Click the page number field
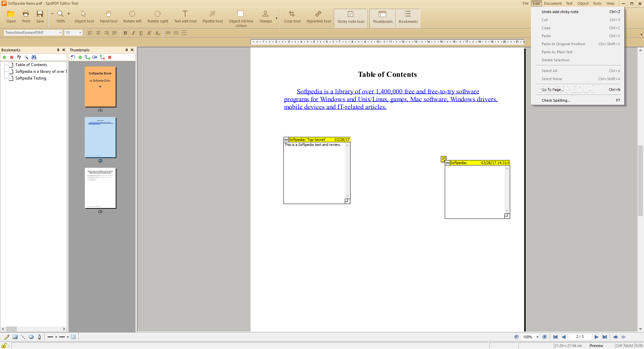Viewport: 644px width, 349px height. pyautogui.click(x=580, y=337)
